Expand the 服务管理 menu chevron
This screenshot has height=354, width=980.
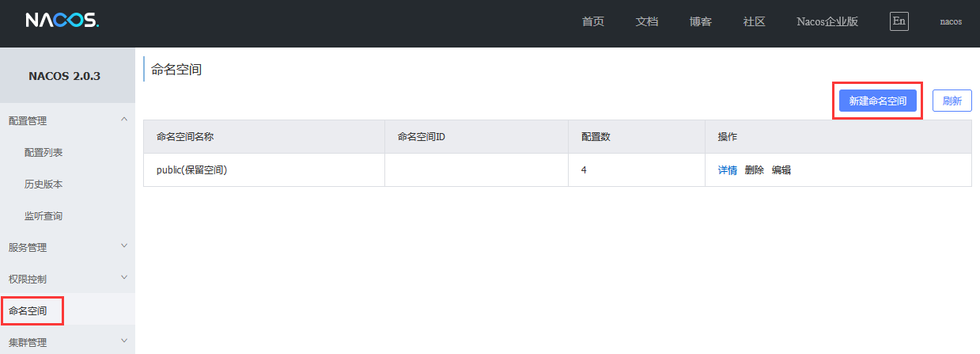[123, 246]
